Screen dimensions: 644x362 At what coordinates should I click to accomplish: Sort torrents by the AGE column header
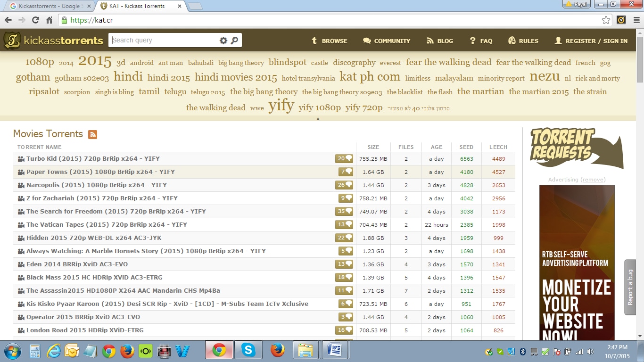437,147
